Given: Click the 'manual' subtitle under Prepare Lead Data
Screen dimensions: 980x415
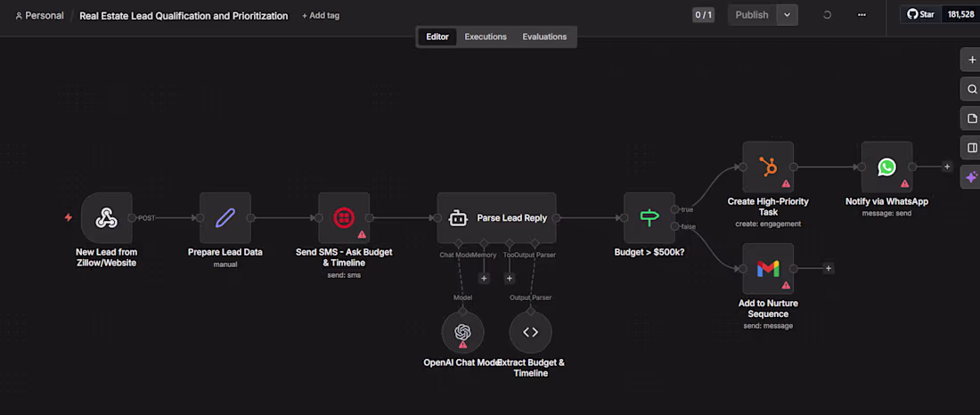Looking at the screenshot, I should (225, 264).
